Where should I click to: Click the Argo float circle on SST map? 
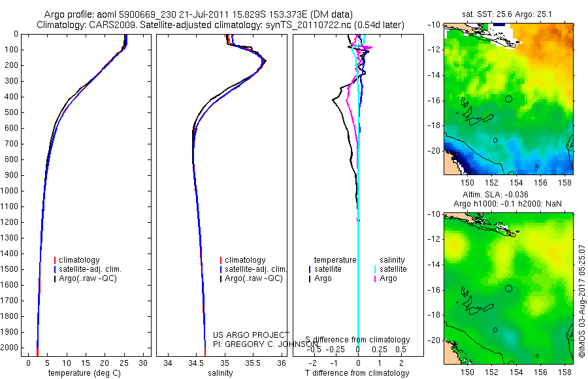tap(508, 99)
